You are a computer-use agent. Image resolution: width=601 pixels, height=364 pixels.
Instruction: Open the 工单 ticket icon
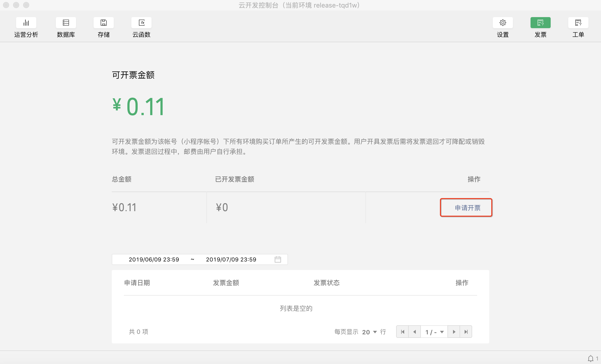[578, 23]
